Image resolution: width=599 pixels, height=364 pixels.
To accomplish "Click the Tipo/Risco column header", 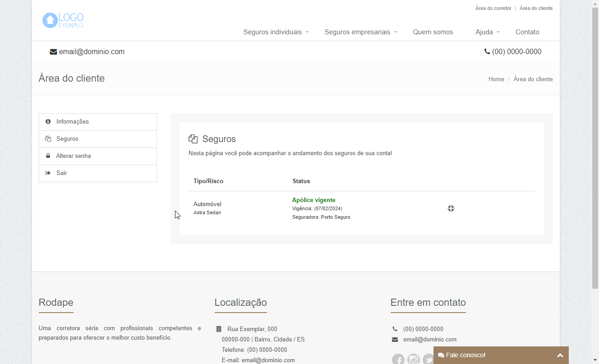I will point(208,181).
